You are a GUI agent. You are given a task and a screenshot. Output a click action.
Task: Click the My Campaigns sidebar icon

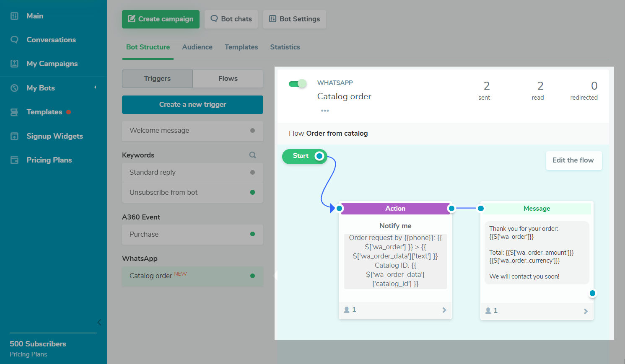(x=14, y=64)
